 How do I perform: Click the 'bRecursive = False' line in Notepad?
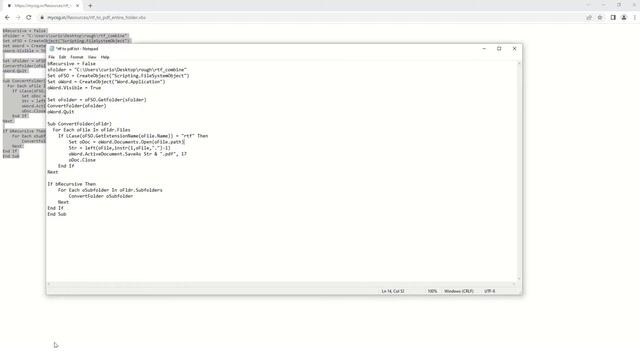(x=71, y=64)
